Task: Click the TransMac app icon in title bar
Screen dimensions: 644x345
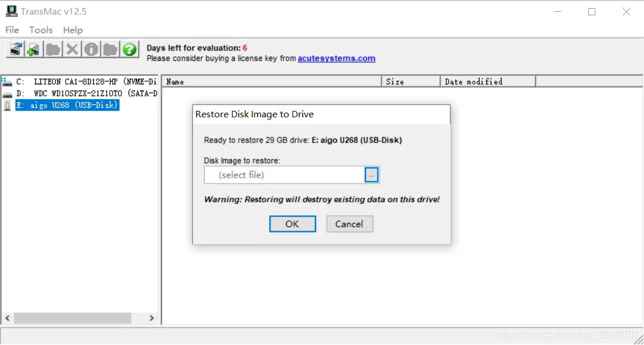Action: point(12,11)
